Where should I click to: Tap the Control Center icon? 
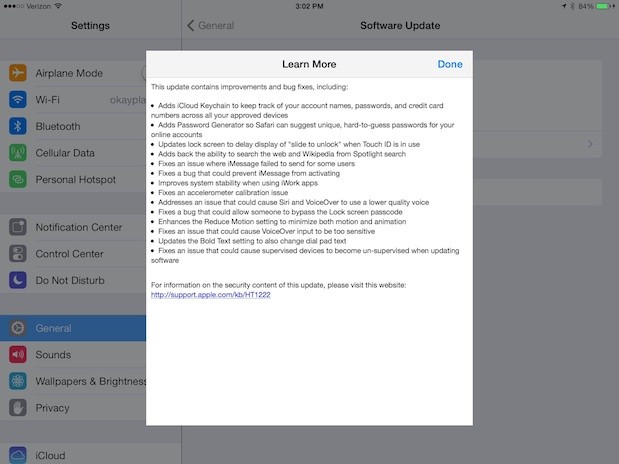(18, 253)
